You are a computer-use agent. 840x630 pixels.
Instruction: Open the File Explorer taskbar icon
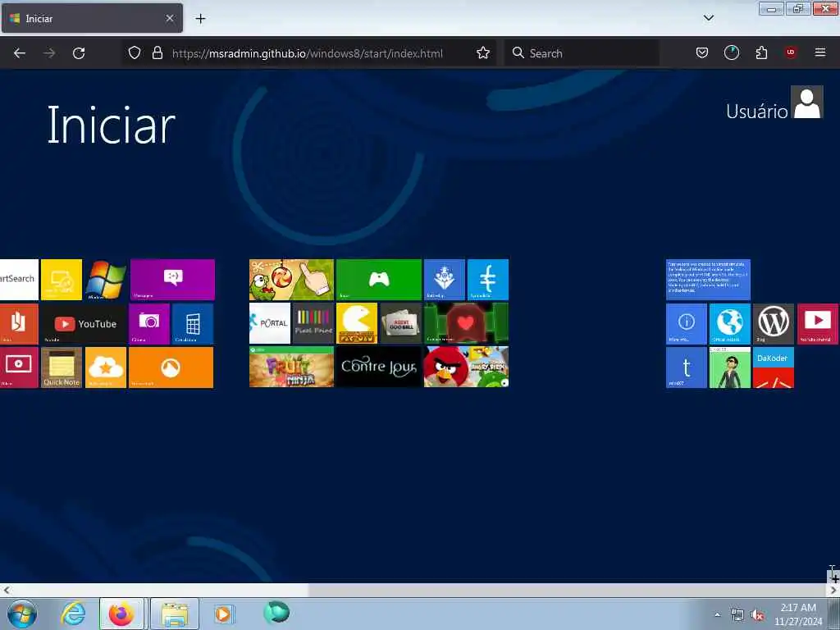click(x=175, y=614)
